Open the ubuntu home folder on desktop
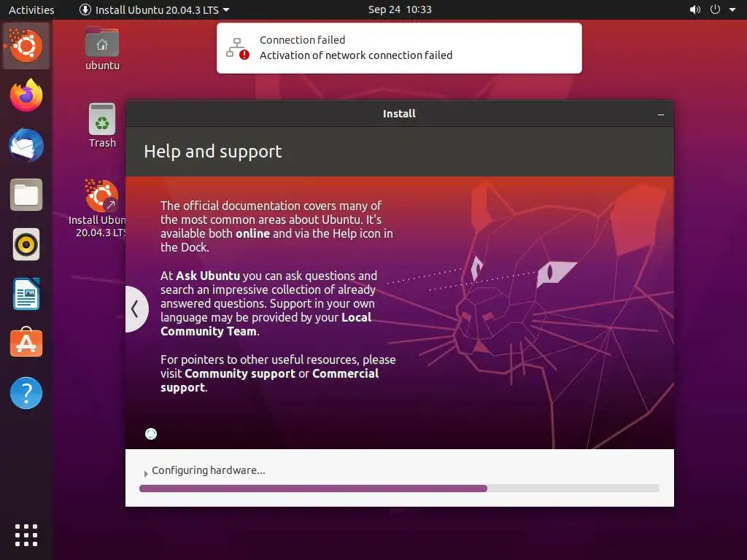This screenshot has height=560, width=747. (102, 49)
